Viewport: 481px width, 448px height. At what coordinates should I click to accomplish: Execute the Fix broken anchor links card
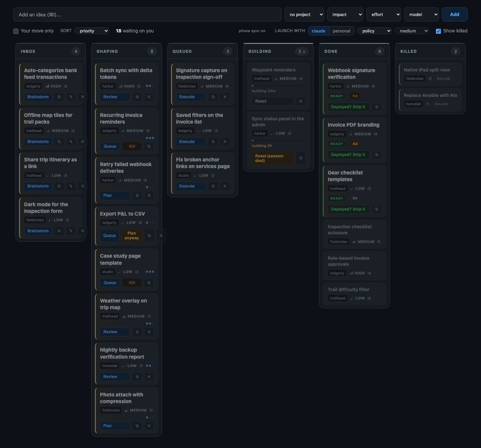[191, 186]
